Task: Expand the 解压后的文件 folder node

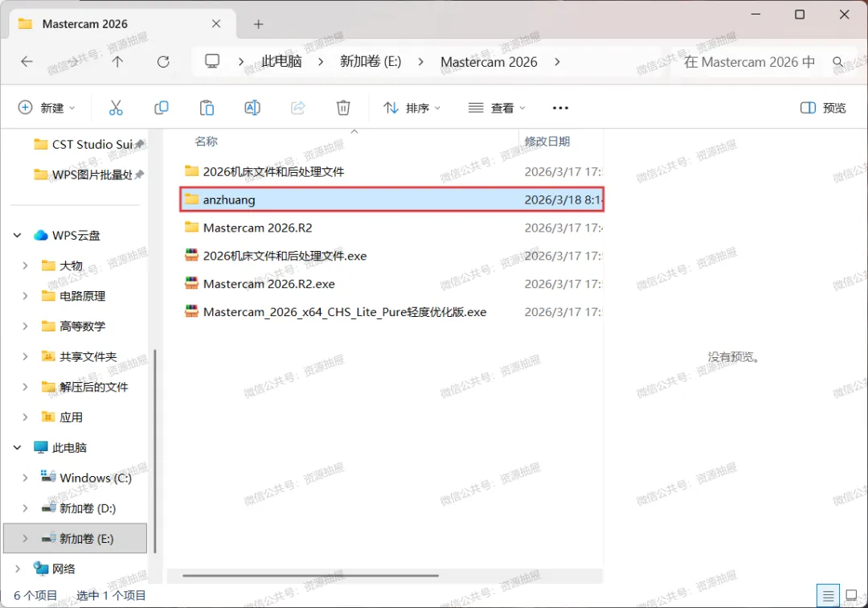Action: click(x=25, y=387)
